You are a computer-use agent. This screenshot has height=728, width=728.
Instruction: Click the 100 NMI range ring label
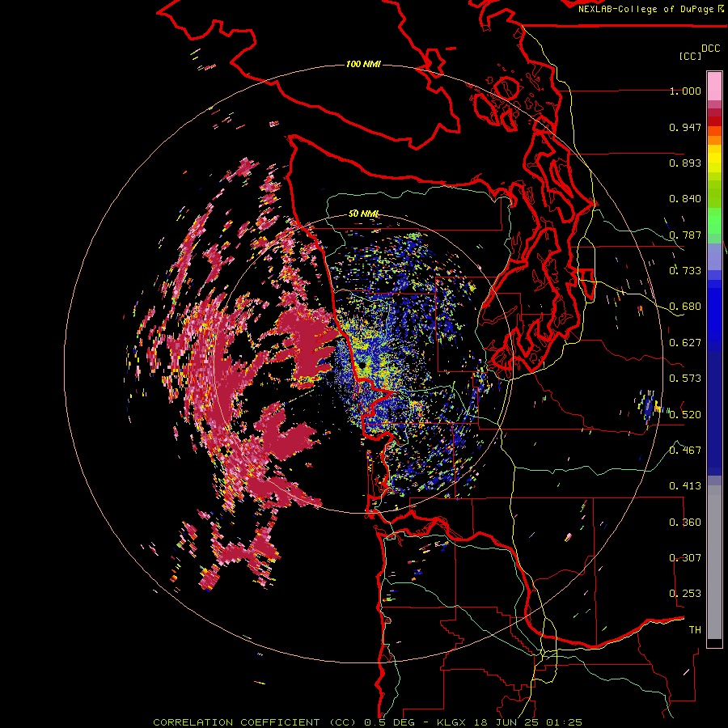[x=363, y=64]
